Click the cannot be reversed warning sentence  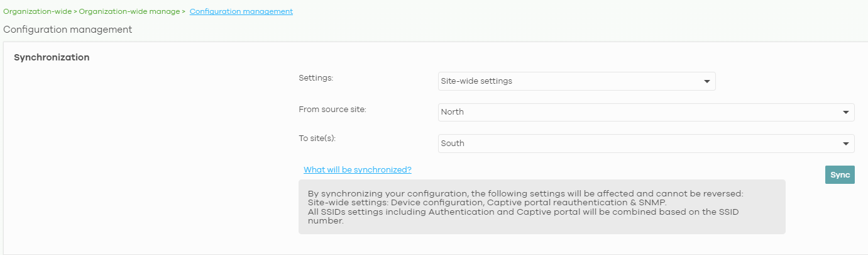click(x=525, y=193)
